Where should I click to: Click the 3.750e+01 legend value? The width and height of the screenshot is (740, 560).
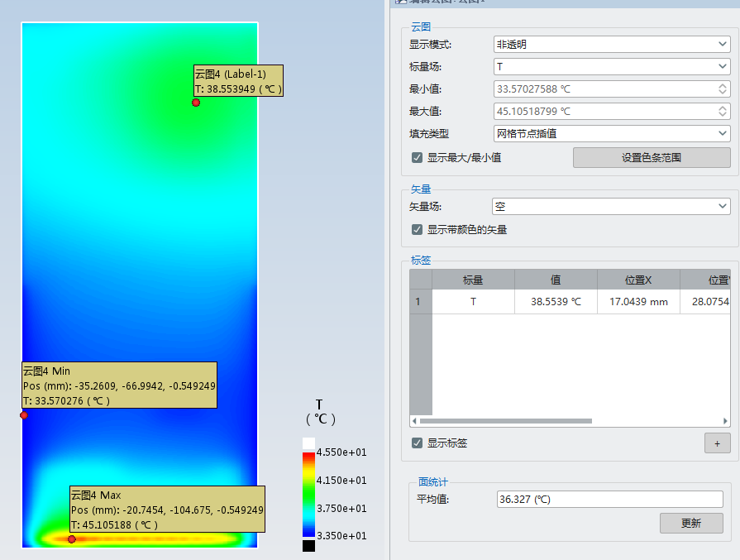click(341, 508)
